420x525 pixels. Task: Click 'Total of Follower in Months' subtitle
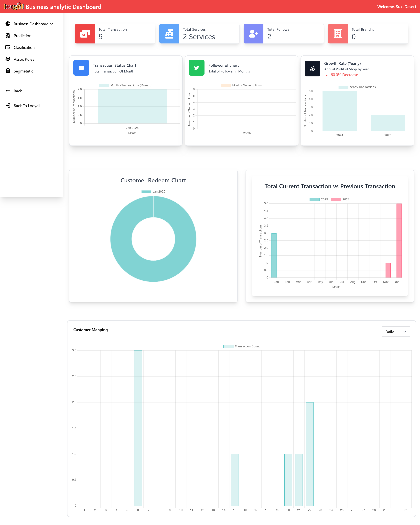(229, 71)
